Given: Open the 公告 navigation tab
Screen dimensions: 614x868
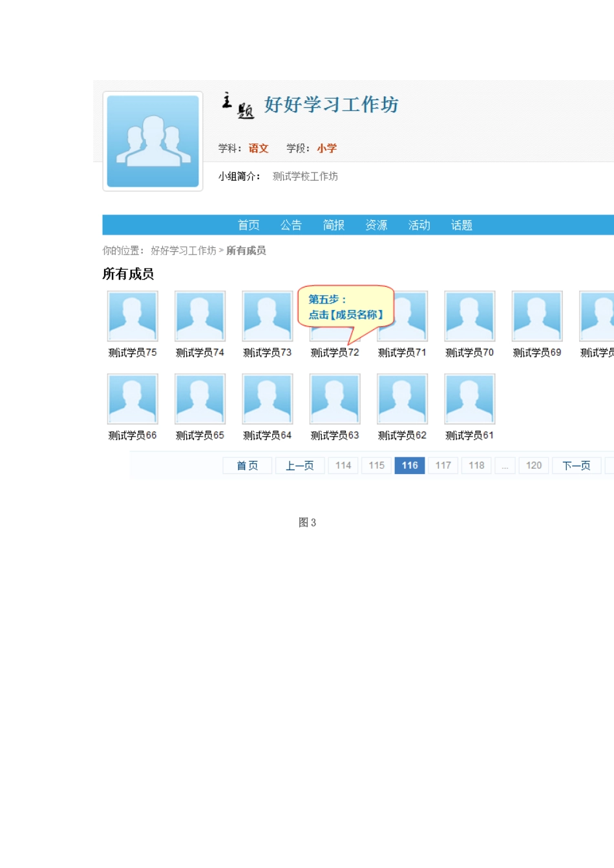Looking at the screenshot, I should coord(291,225).
